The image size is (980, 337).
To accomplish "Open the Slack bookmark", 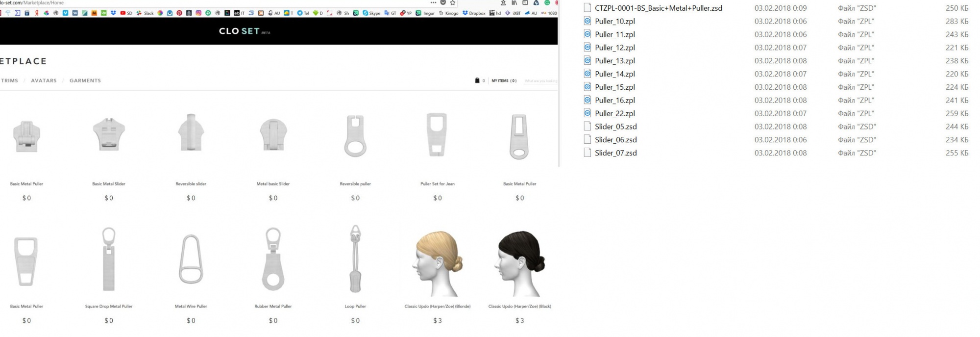I will click(x=145, y=13).
